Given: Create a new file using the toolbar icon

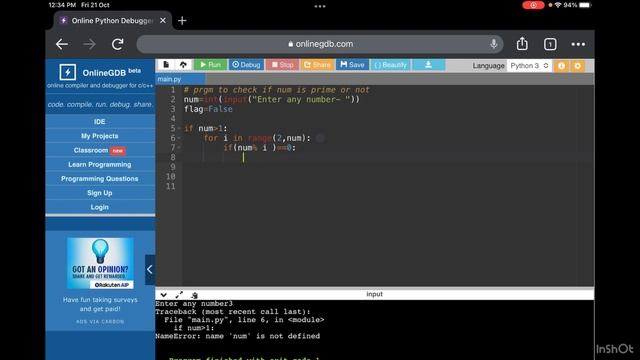Looking at the screenshot, I should (166, 65).
